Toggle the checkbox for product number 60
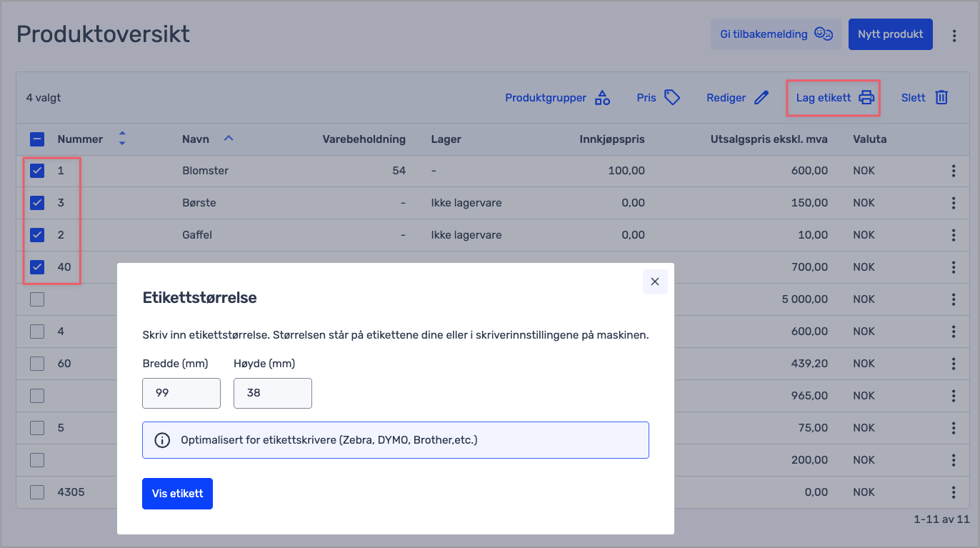 pos(37,364)
